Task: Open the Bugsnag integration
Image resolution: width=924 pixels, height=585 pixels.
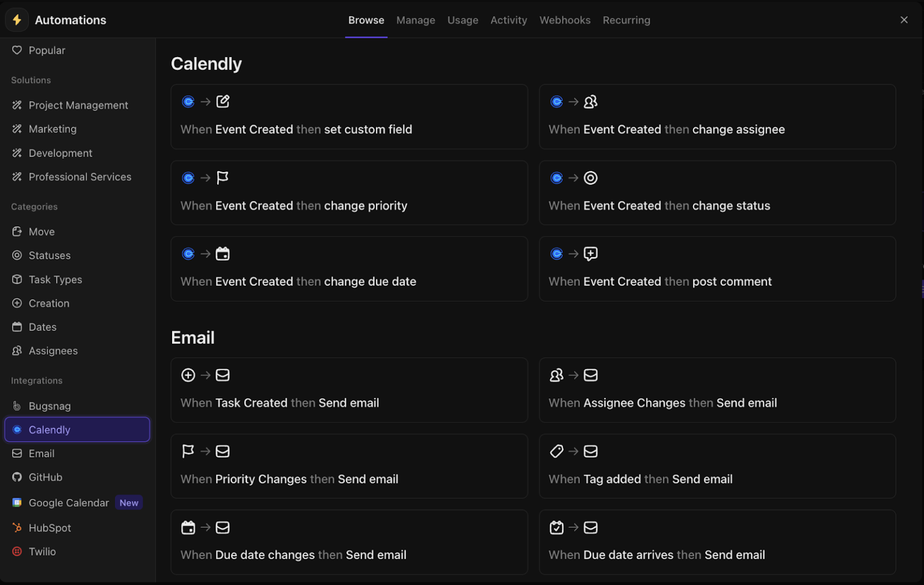Action: pyautogui.click(x=49, y=406)
